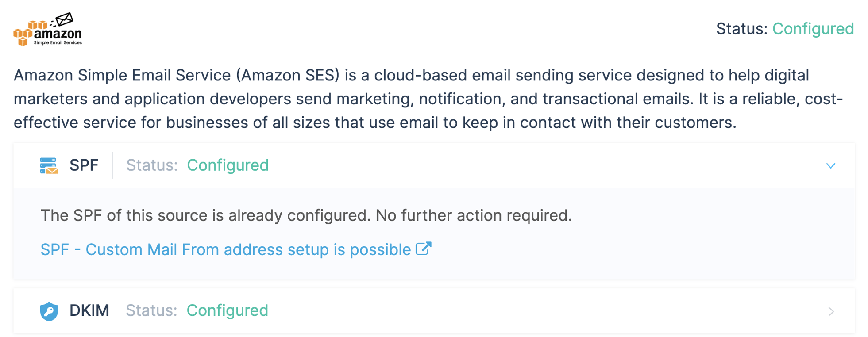Click the envelope graphic in Amazon logo
This screenshot has width=868, height=337.
pyautogui.click(x=65, y=19)
